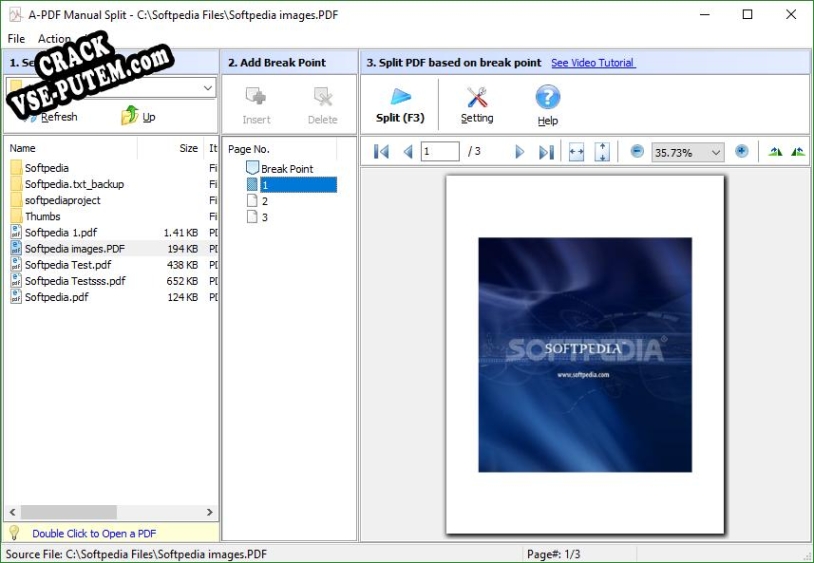814x563 pixels.
Task: Click PDF icon of Softpedia 1.pdf
Action: pyautogui.click(x=16, y=232)
